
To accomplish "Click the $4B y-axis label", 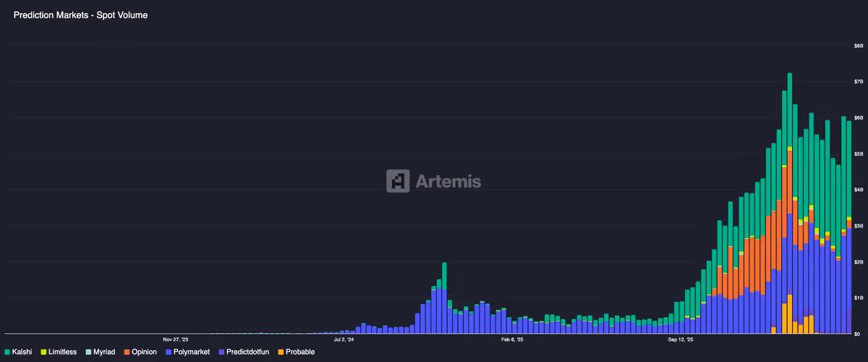I will 859,190.
